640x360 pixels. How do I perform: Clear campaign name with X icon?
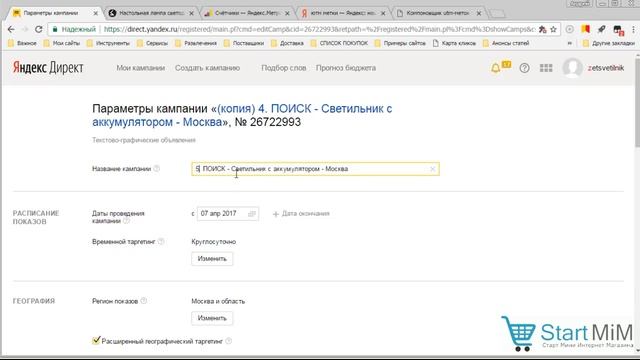[x=433, y=169]
